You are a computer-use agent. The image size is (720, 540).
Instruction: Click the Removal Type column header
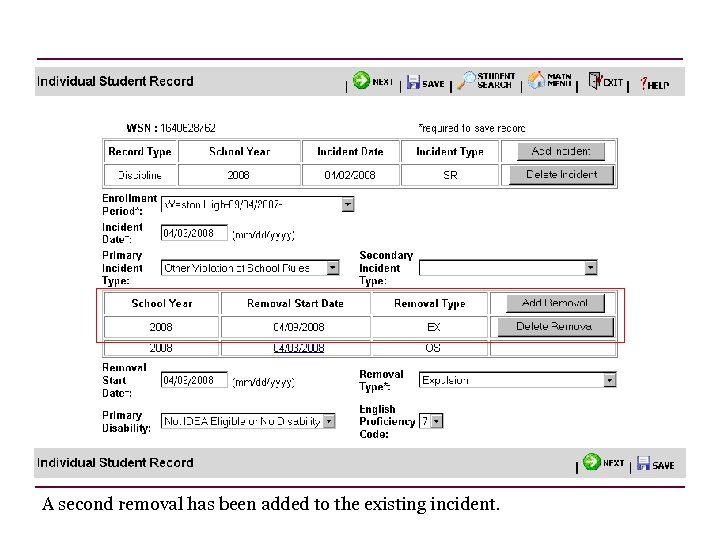[430, 304]
